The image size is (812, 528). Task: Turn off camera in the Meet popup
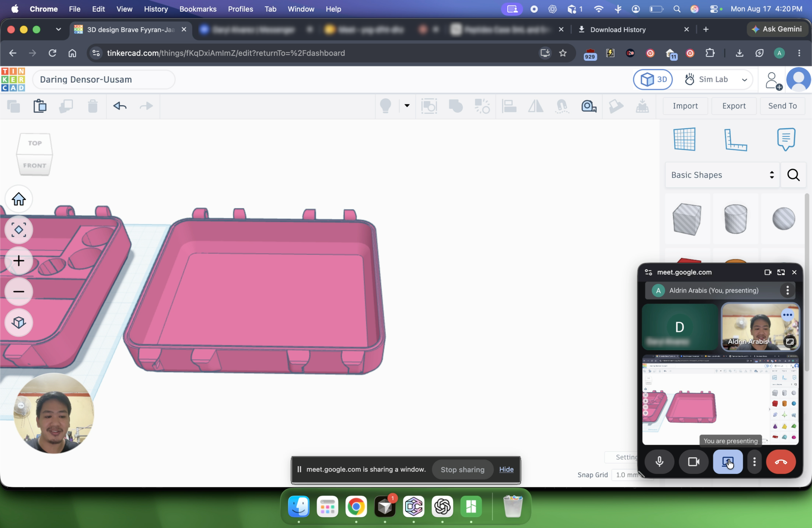(x=693, y=462)
